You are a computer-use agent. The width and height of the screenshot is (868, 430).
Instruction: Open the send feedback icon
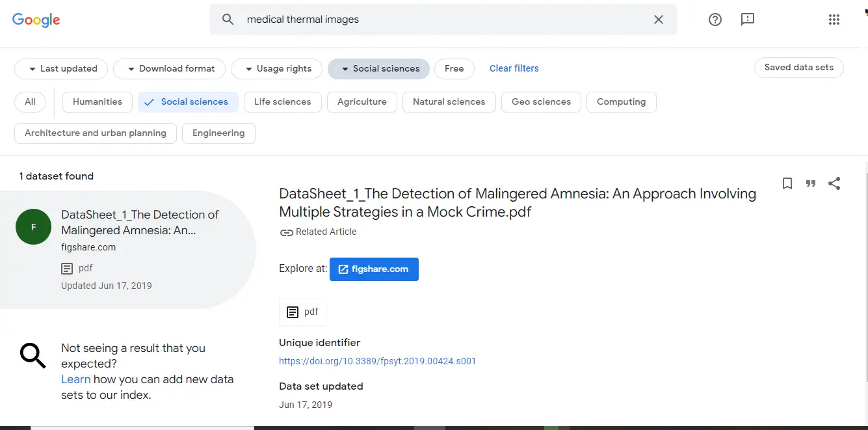pyautogui.click(x=747, y=20)
